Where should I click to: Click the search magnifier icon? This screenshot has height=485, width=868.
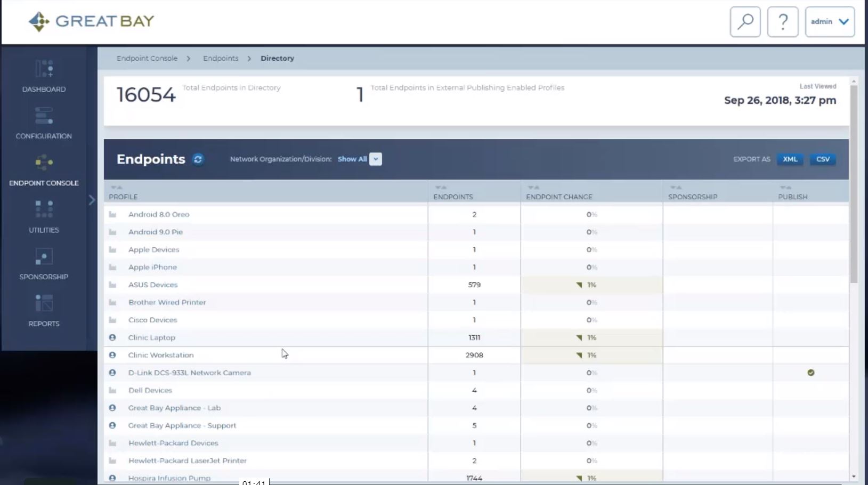(745, 22)
